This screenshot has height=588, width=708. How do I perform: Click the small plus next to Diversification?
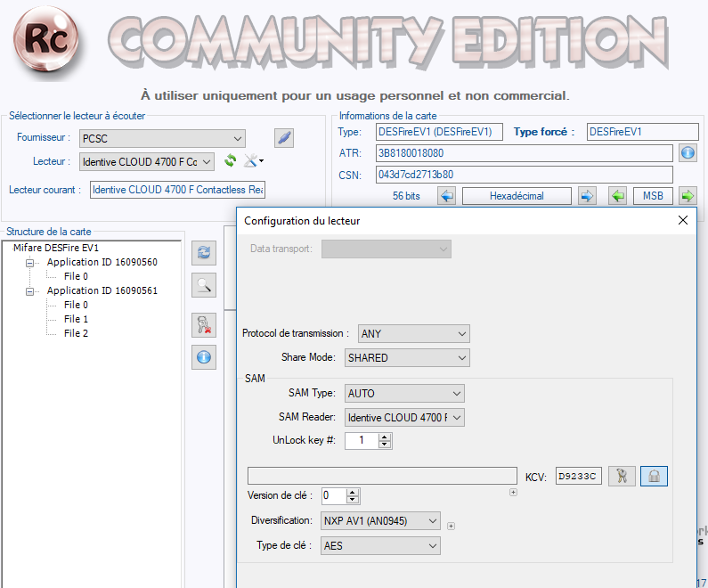451,527
